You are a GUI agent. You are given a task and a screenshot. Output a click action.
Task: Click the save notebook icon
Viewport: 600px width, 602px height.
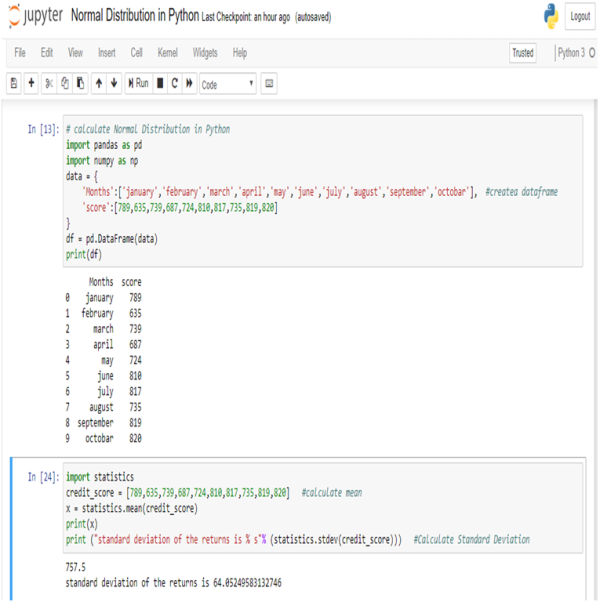point(14,85)
